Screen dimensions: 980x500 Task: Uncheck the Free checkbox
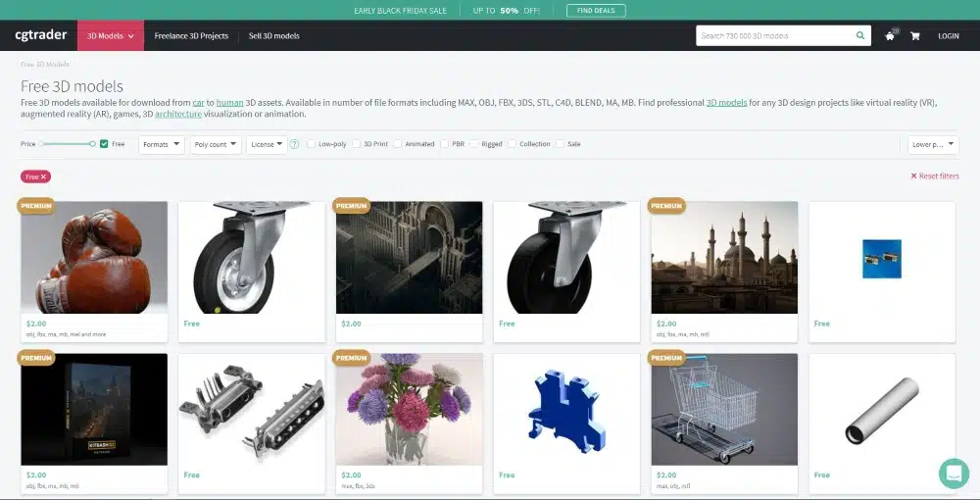pyautogui.click(x=104, y=144)
